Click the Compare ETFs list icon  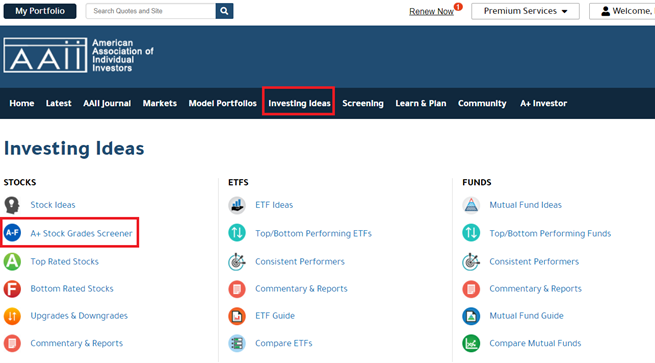237,343
